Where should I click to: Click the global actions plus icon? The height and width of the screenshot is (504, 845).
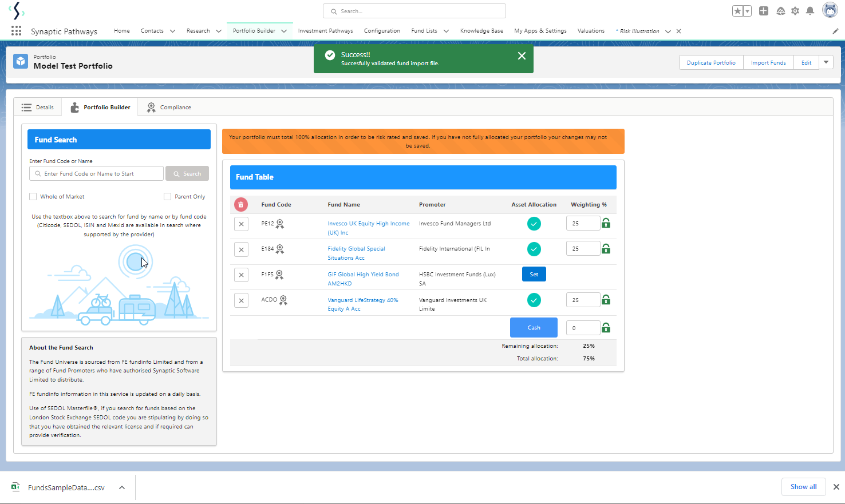pyautogui.click(x=764, y=11)
